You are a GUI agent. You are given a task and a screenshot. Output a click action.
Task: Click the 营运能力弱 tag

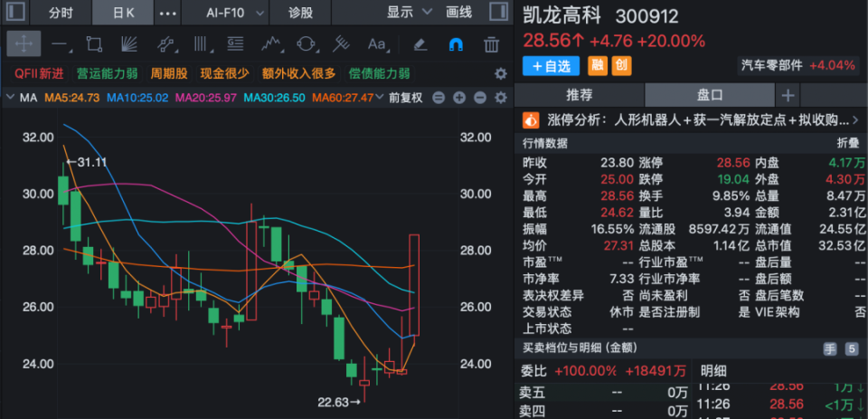coord(108,73)
